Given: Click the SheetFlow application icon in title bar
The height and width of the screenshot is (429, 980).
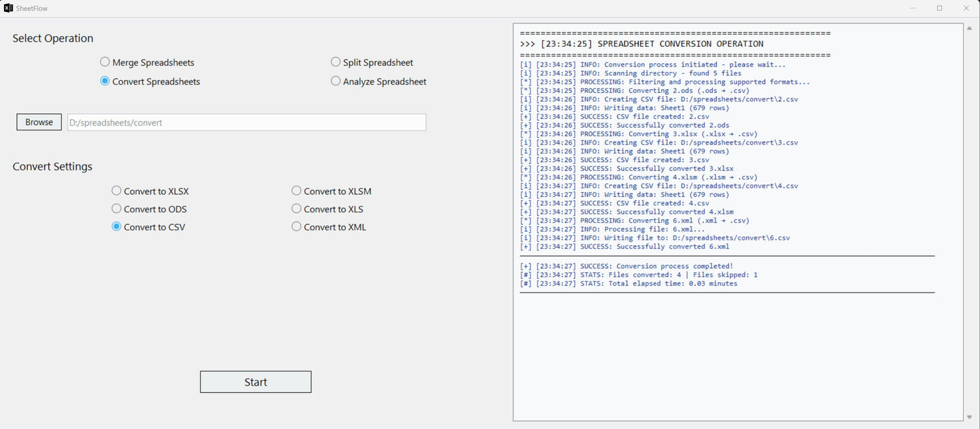Looking at the screenshot, I should [8, 8].
